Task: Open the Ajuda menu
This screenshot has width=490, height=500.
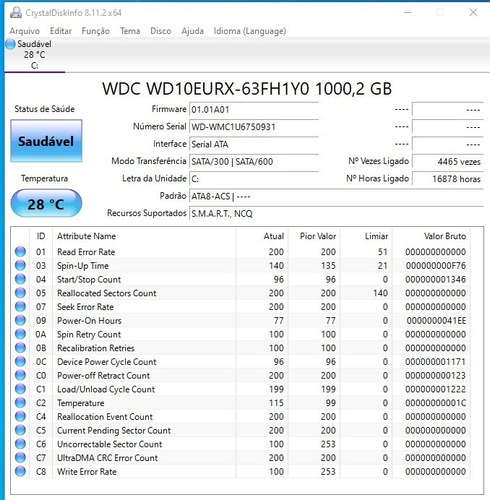Action: tap(192, 31)
